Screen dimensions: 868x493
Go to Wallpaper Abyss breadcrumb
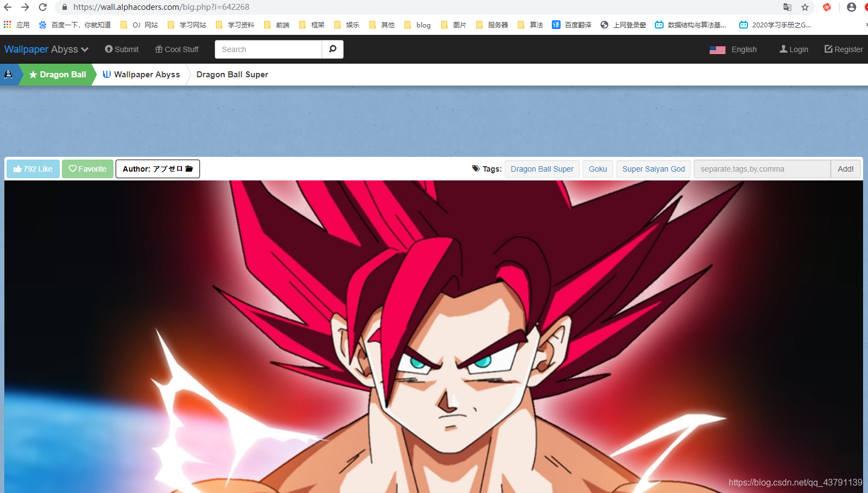[141, 75]
